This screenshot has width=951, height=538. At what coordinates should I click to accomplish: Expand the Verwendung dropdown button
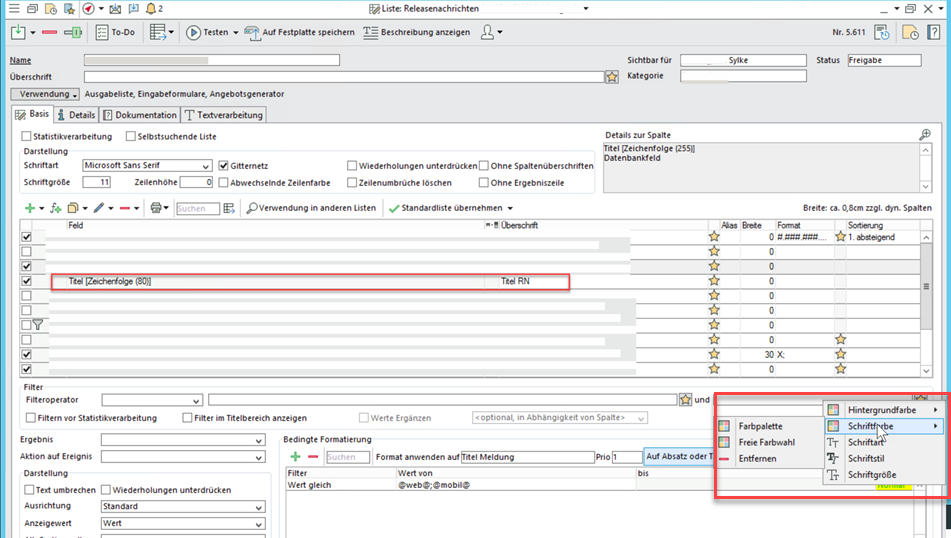tap(45, 94)
